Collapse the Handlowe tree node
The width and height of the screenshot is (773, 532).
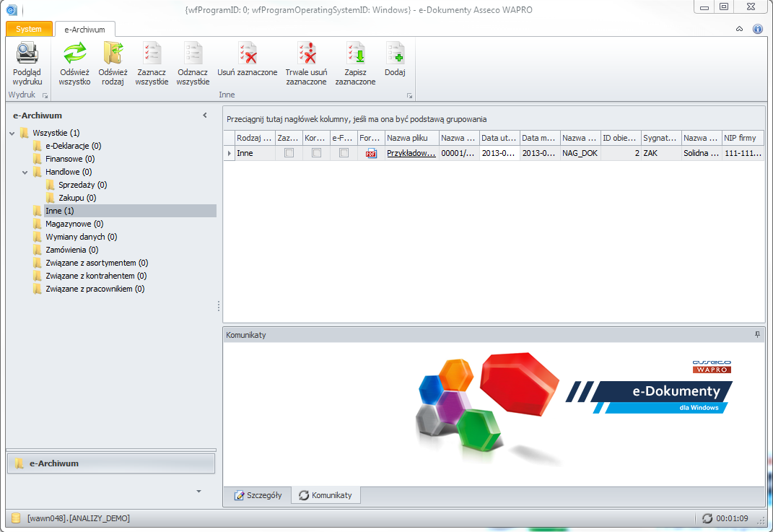(25, 172)
